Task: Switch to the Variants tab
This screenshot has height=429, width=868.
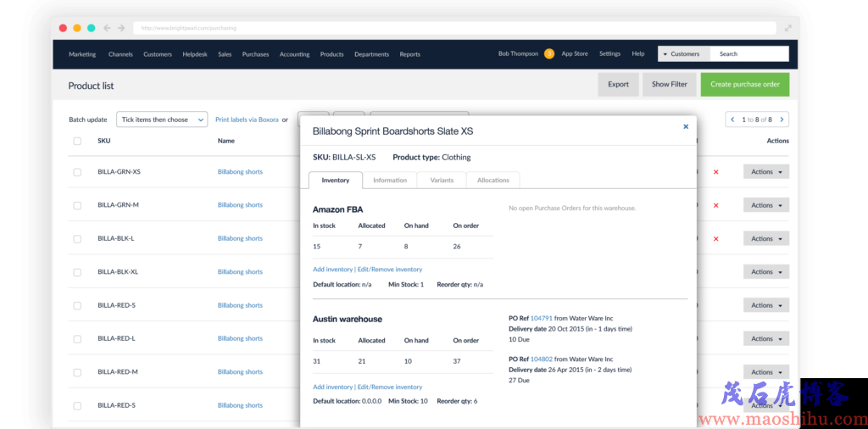Action: (442, 181)
